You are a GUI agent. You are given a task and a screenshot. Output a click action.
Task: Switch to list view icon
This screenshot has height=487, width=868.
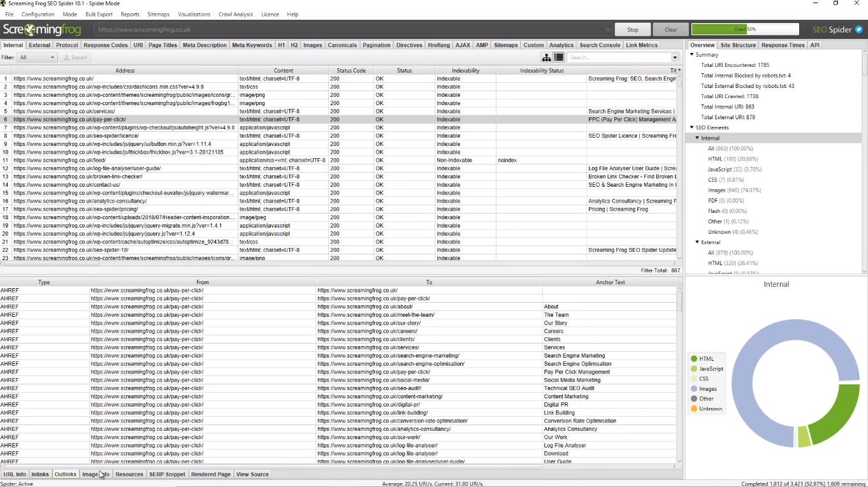coord(559,57)
